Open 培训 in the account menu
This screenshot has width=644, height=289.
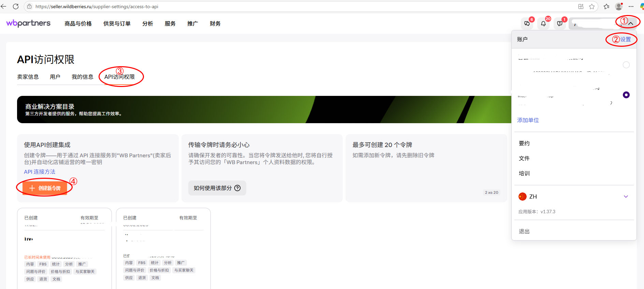pyautogui.click(x=524, y=173)
